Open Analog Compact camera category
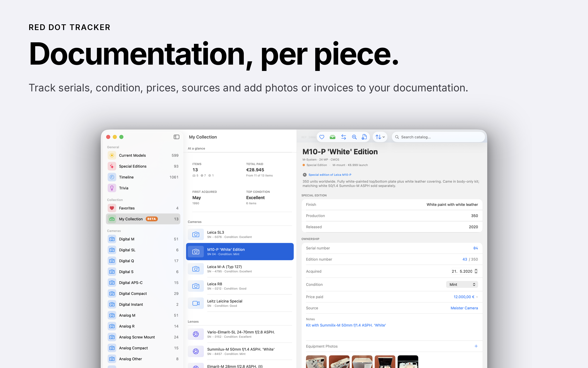The height and width of the screenshot is (368, 588). pos(143,348)
